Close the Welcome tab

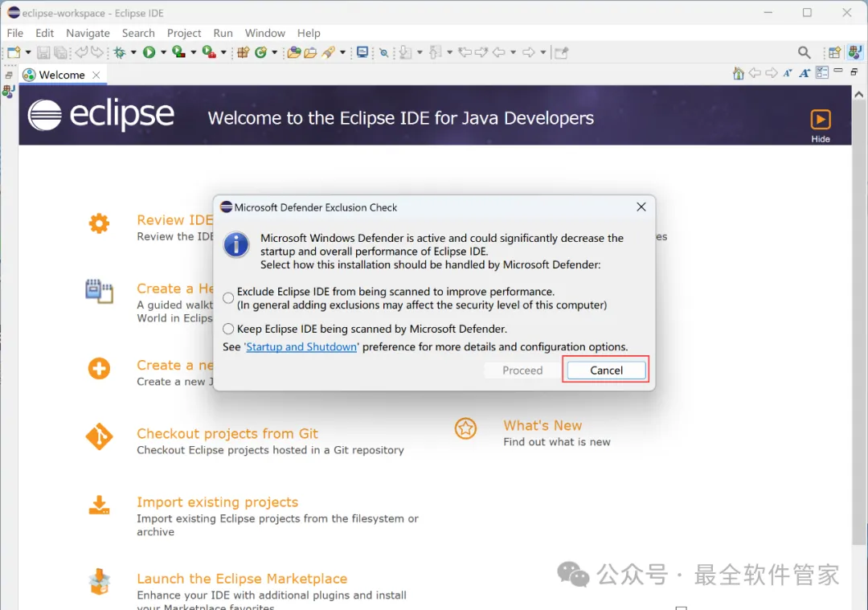pos(96,75)
